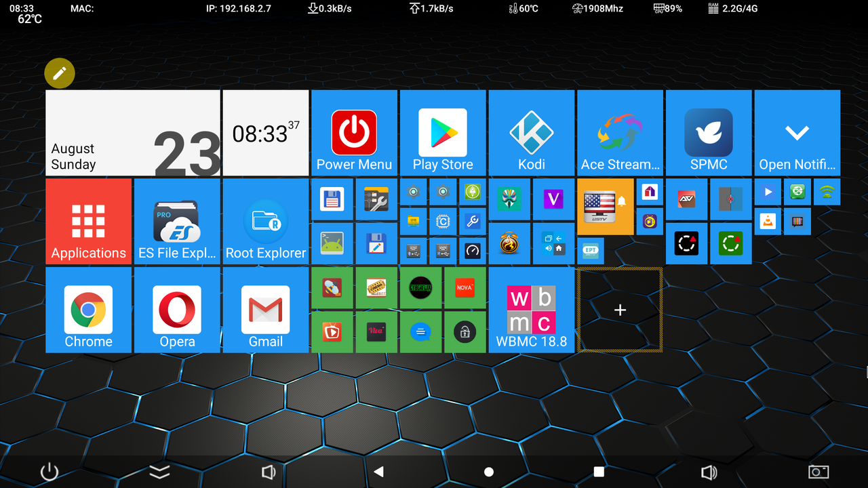Image resolution: width=868 pixels, height=488 pixels.
Task: Open the Nova app tile
Action: click(465, 288)
